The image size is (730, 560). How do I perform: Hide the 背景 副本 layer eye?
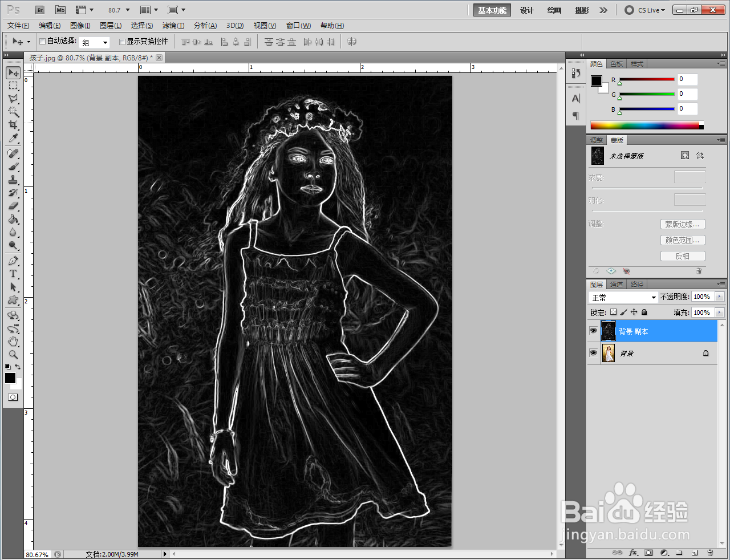click(x=593, y=331)
